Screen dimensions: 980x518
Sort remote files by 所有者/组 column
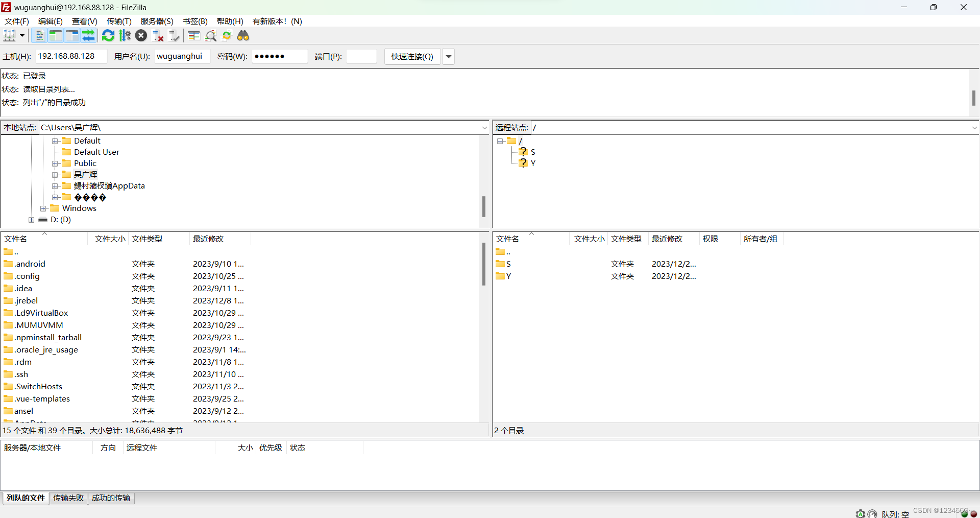click(x=762, y=239)
